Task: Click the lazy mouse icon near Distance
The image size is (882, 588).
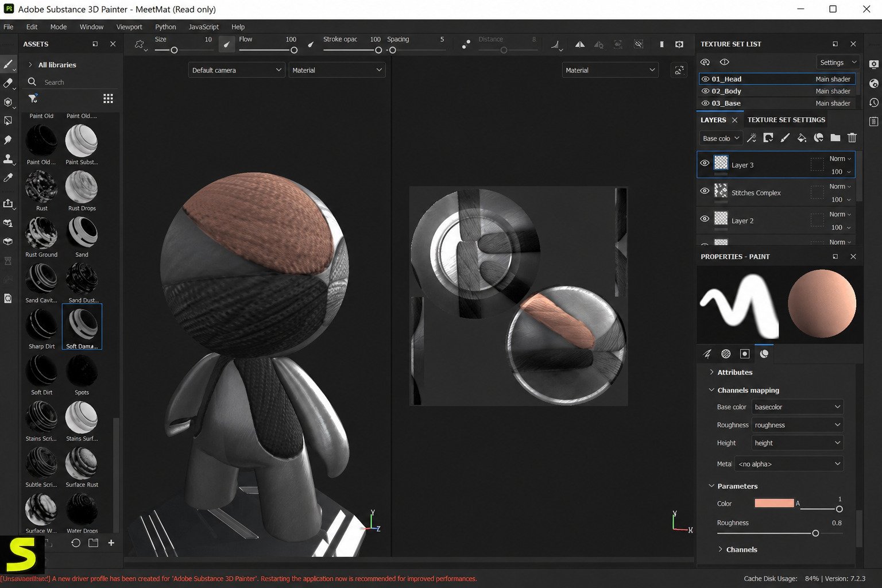Action: point(466,44)
